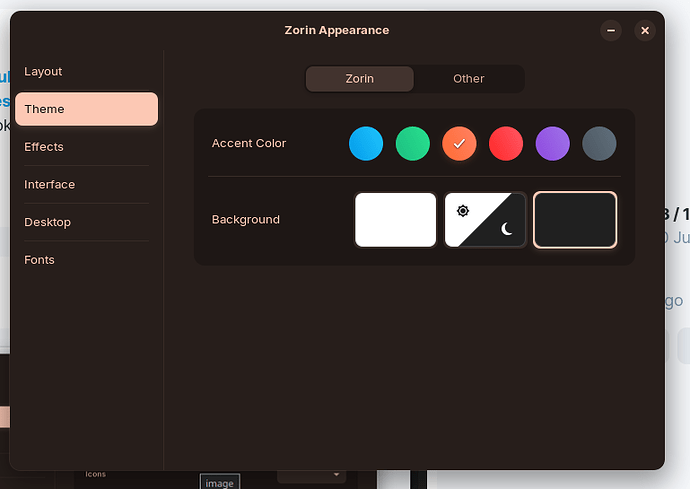This screenshot has height=489, width=690.
Task: Open the dropdown beside Icons in back window
Action: click(312, 475)
